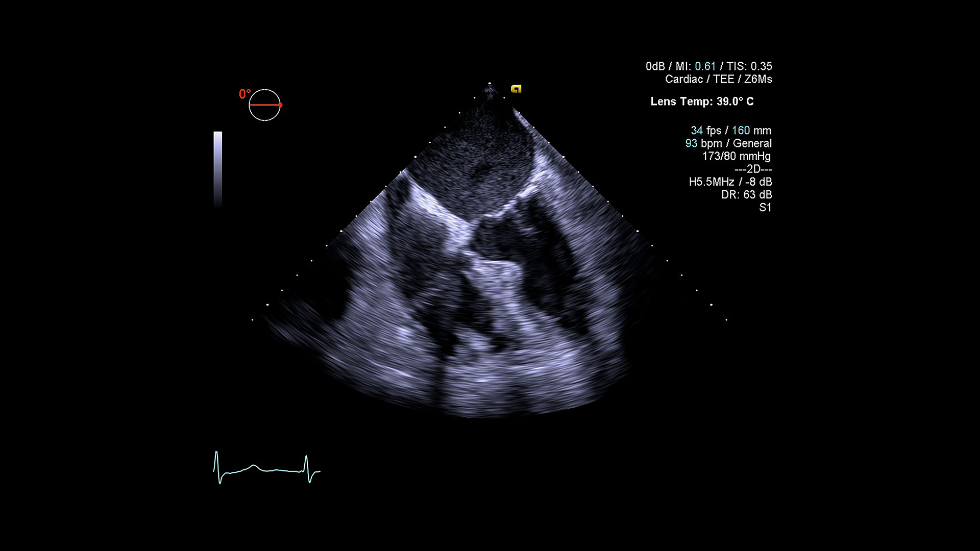Image resolution: width=980 pixels, height=551 pixels.
Task: Click the red orientation line in the circle
Action: 265,105
